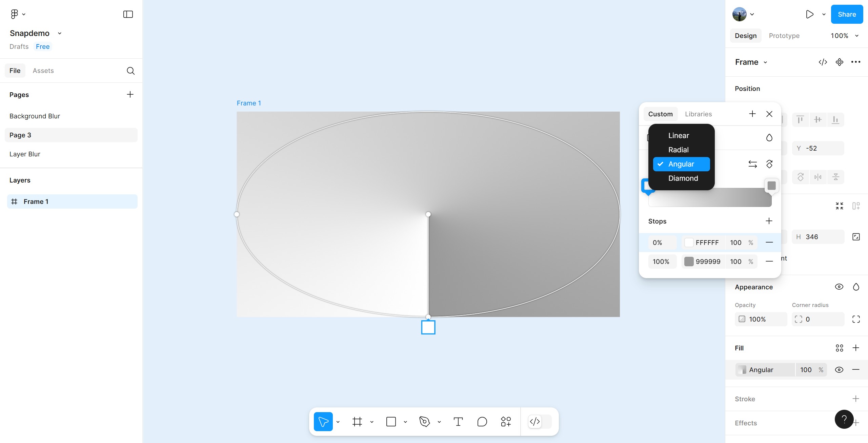The width and height of the screenshot is (868, 443).
Task: Add a new fill
Action: click(x=856, y=348)
